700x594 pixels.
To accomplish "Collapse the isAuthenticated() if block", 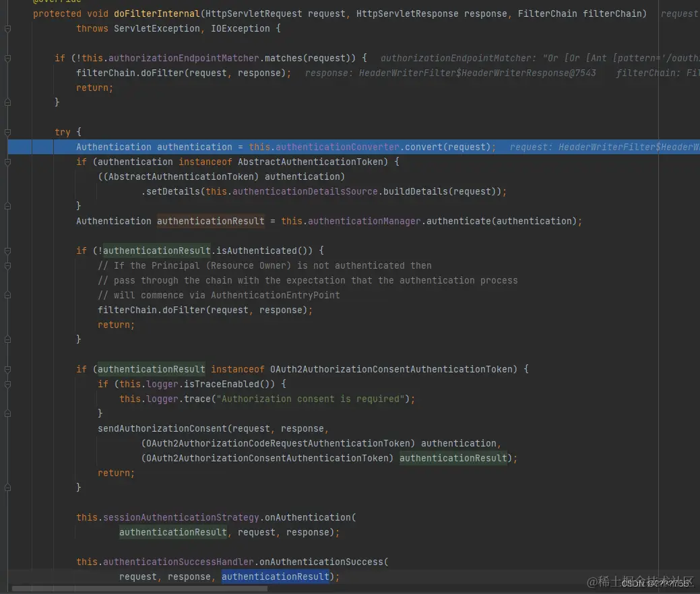I will (x=7, y=251).
